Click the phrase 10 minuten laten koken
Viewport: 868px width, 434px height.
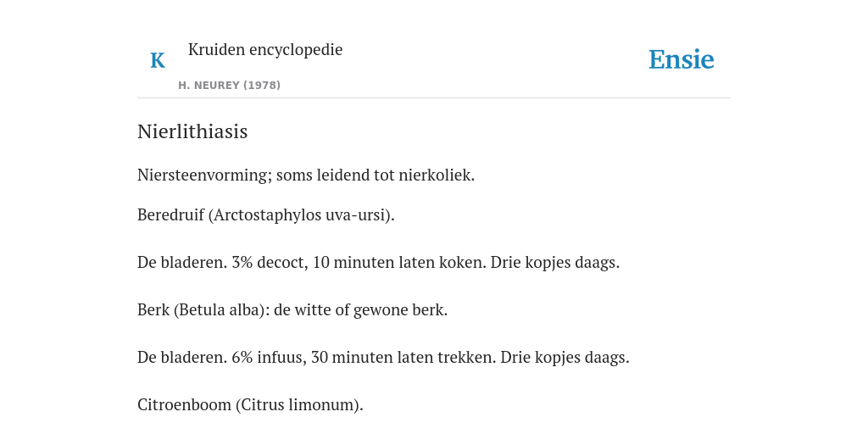[398, 263]
